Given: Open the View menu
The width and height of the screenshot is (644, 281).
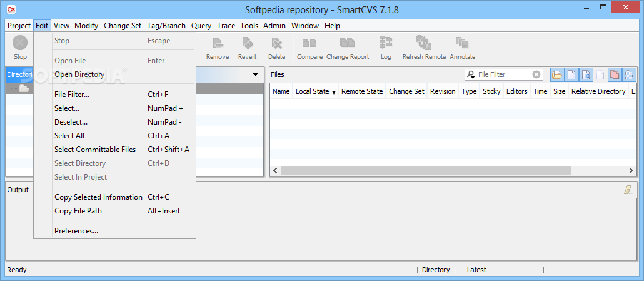Looking at the screenshot, I should tap(62, 26).
